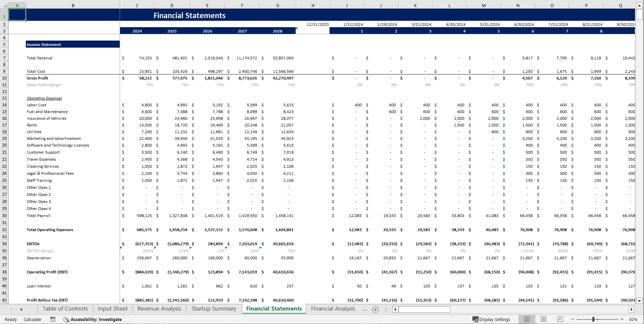The width and height of the screenshot is (644, 324).
Task: Click the horizontal scrollbar right arrow
Action: pos(632,309)
